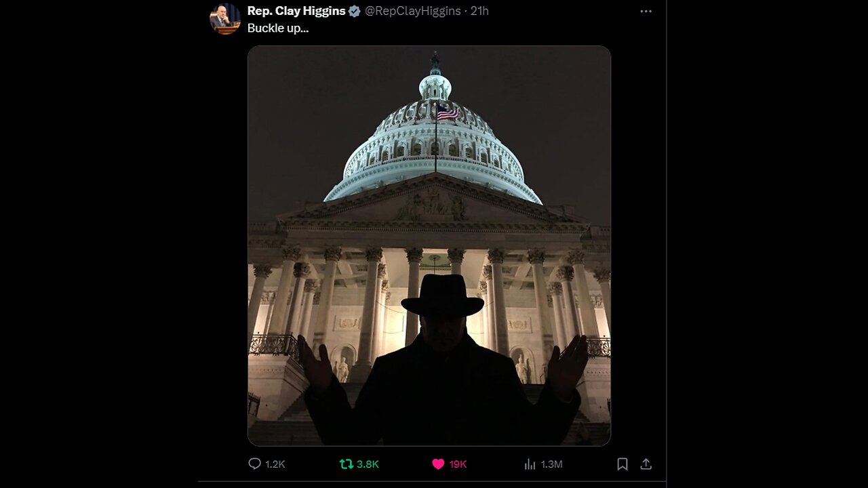Click the profile avatar picture
Viewport: 868px width, 488px height.
(x=225, y=18)
